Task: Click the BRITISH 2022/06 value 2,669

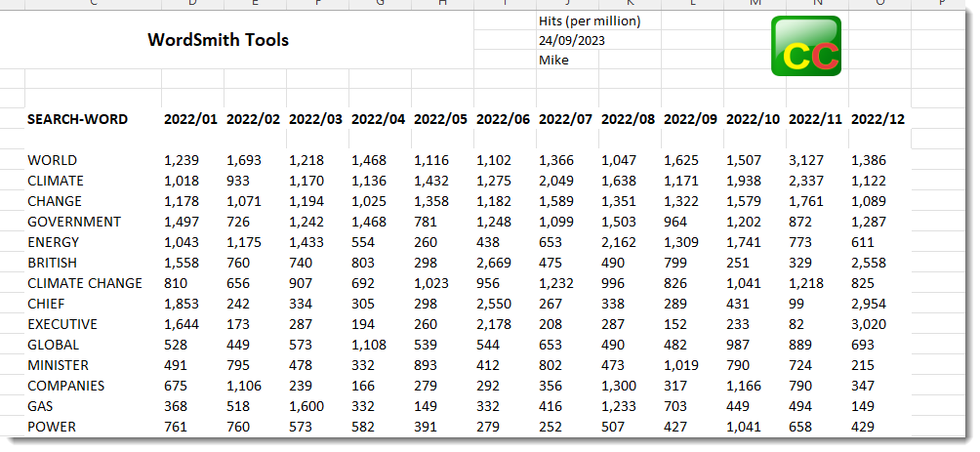Action: tap(494, 264)
